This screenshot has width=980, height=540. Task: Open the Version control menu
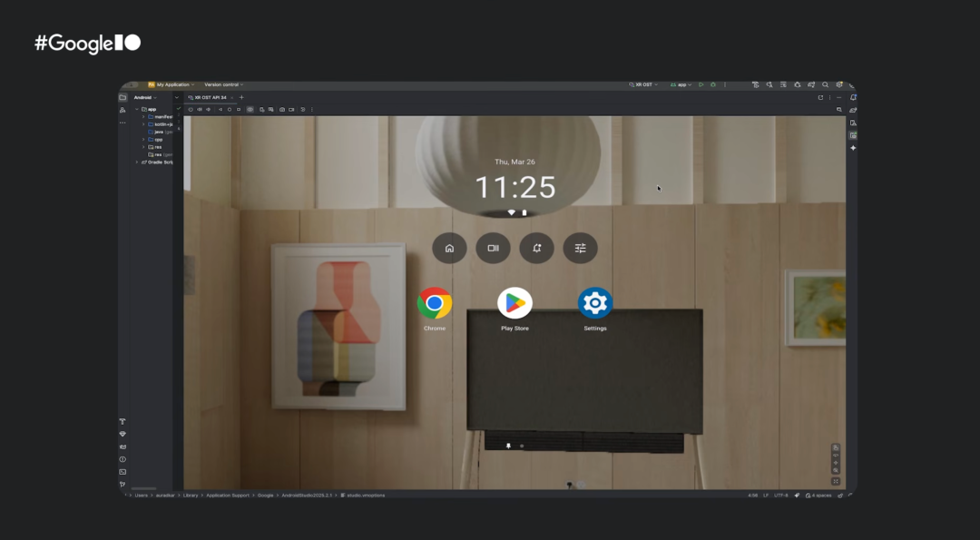tap(224, 84)
